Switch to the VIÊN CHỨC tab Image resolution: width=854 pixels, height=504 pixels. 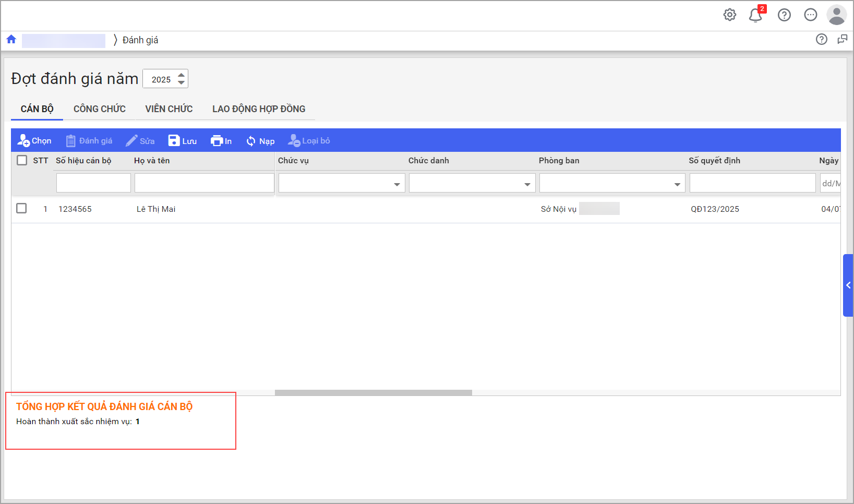coord(169,109)
